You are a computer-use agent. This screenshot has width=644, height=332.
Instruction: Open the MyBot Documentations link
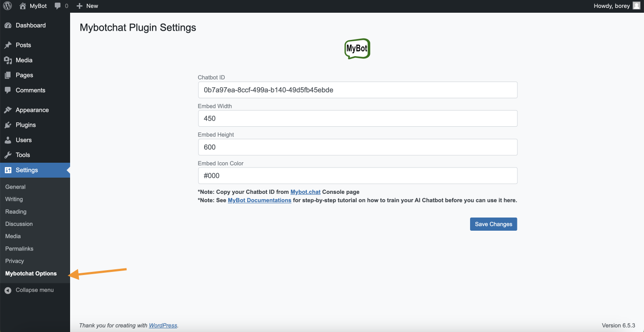(x=259, y=200)
